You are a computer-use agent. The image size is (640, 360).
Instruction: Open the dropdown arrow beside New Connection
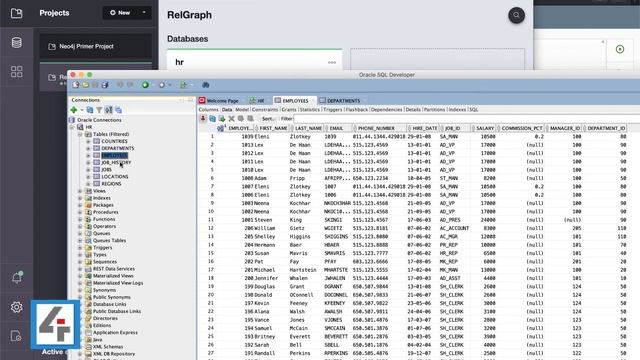[82, 110]
